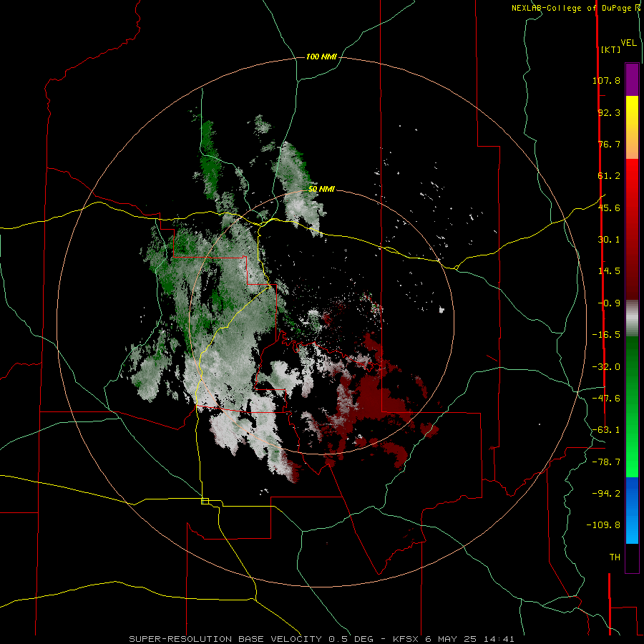
Task: Click the gray near-zero segment of the color bar
Action: (x=632, y=318)
